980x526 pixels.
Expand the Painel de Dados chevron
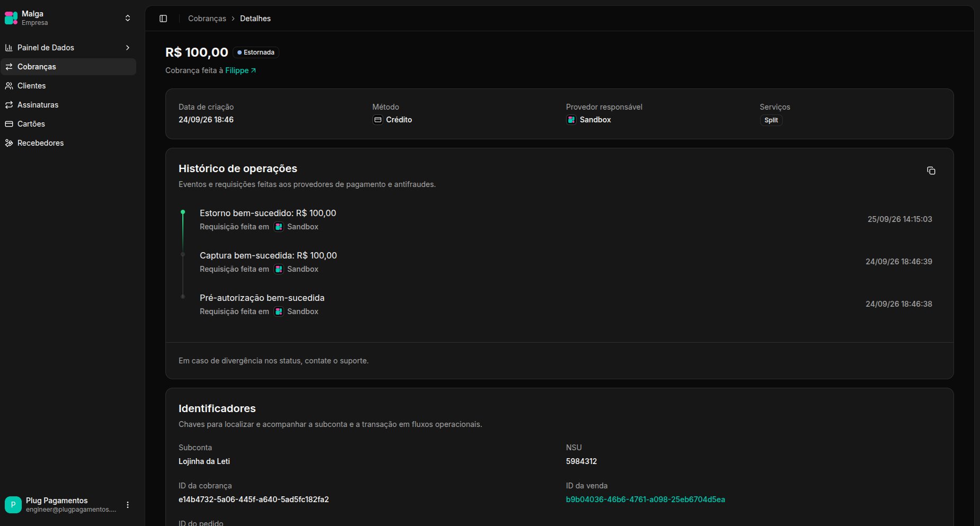[x=128, y=48]
